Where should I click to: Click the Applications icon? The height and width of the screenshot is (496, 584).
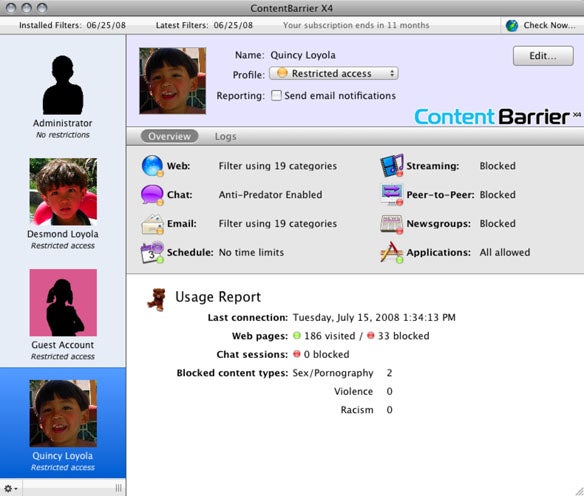pos(392,252)
